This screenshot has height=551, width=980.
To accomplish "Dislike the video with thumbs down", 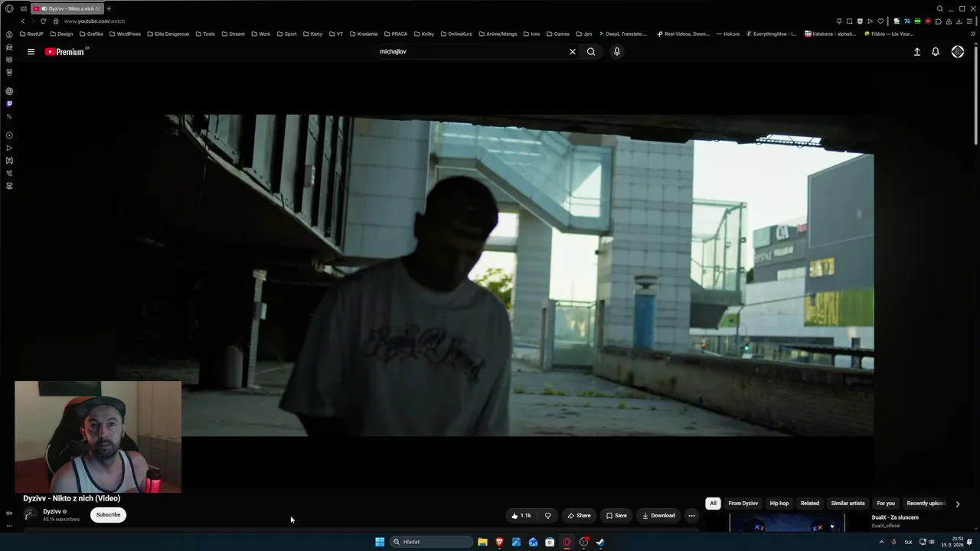I will (x=547, y=516).
